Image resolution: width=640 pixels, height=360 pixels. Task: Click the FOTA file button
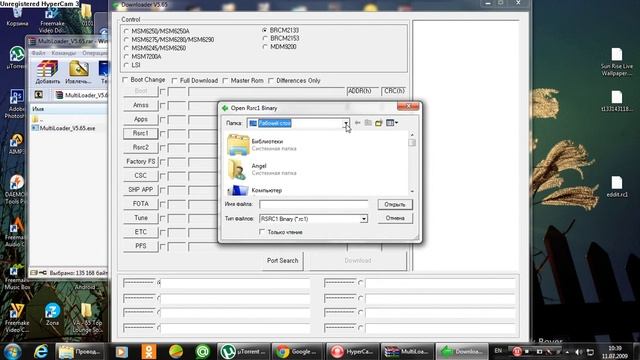click(x=140, y=204)
